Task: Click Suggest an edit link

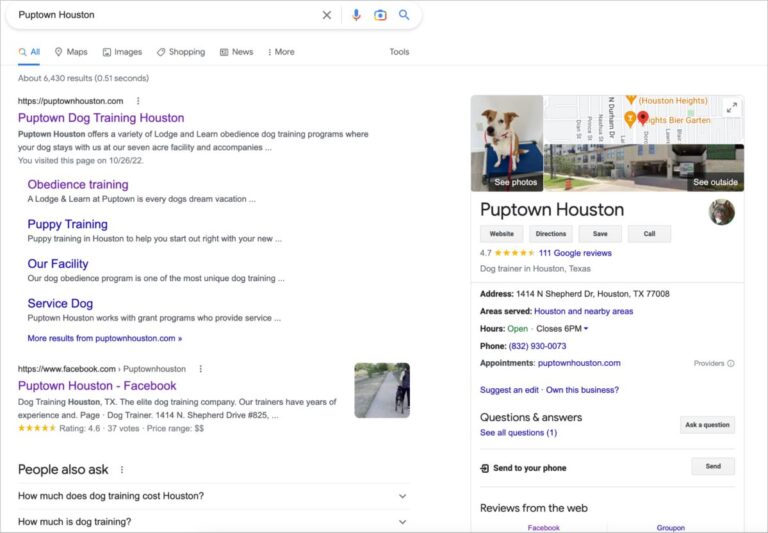Action: click(509, 390)
